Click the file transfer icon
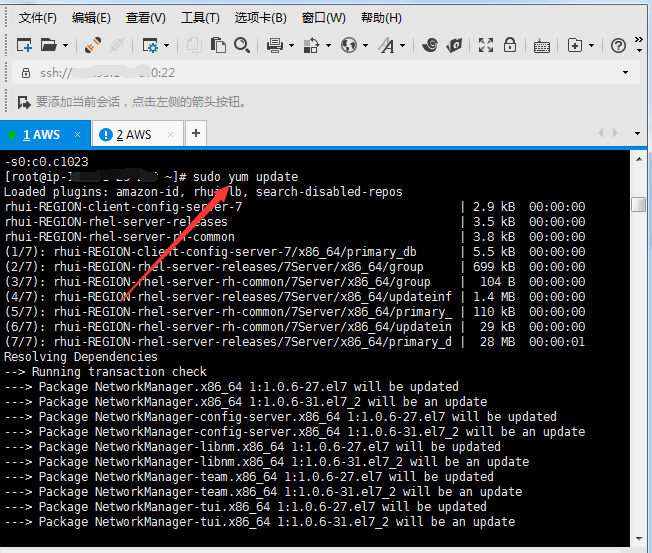This screenshot has height=553, width=652. (x=311, y=45)
